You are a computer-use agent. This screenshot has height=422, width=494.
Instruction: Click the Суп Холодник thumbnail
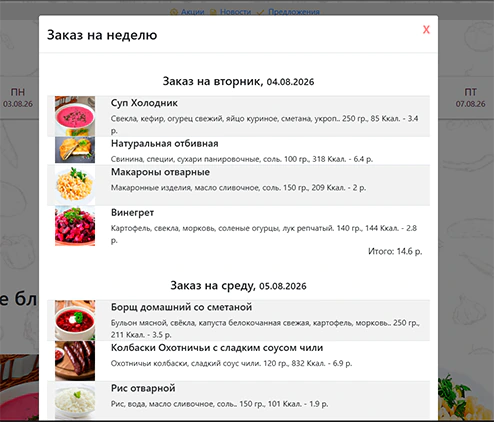point(75,116)
